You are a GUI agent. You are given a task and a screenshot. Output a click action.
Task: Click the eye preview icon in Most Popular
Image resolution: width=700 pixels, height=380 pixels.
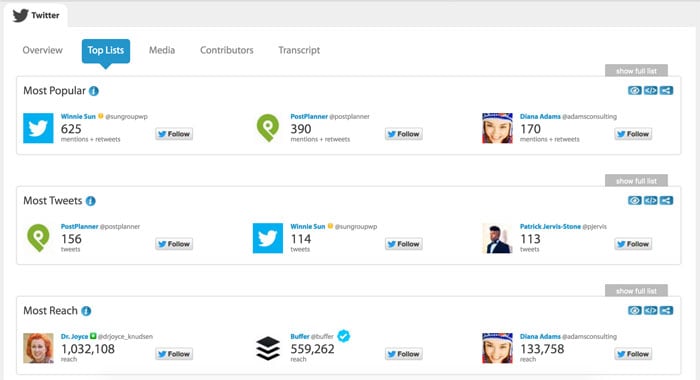click(634, 91)
